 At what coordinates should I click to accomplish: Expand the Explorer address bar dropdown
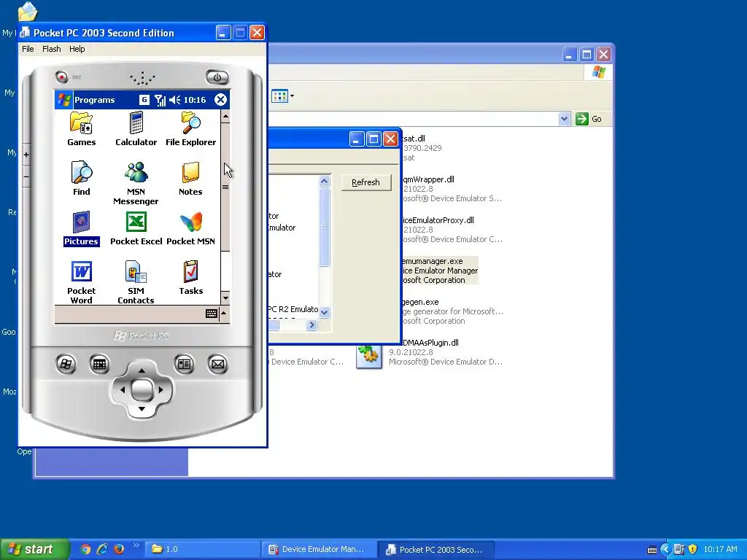tap(564, 119)
